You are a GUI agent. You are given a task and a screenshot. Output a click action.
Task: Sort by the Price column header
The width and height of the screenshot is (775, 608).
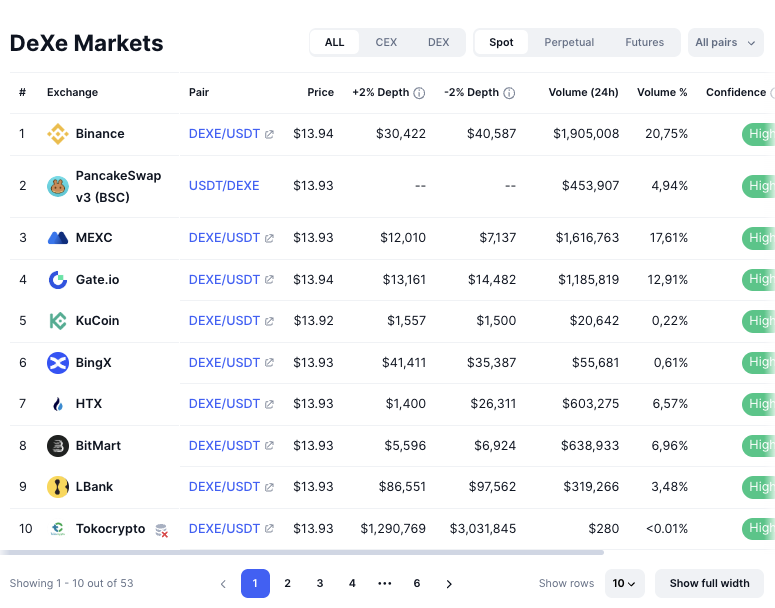pyautogui.click(x=320, y=92)
